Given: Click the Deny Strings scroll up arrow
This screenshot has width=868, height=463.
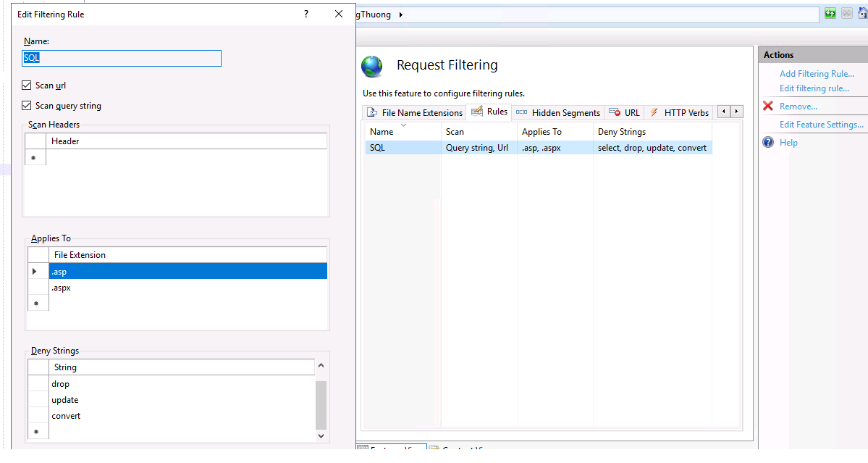Looking at the screenshot, I should coord(321,365).
